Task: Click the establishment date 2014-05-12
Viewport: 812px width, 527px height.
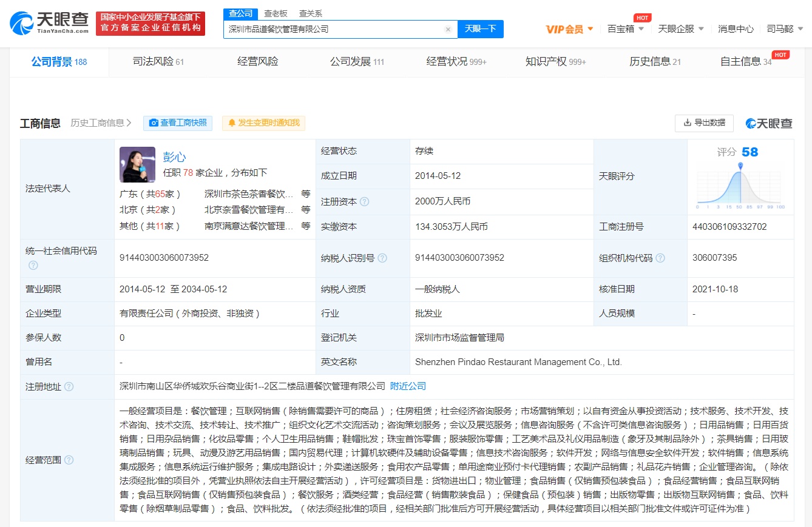Action: click(438, 176)
